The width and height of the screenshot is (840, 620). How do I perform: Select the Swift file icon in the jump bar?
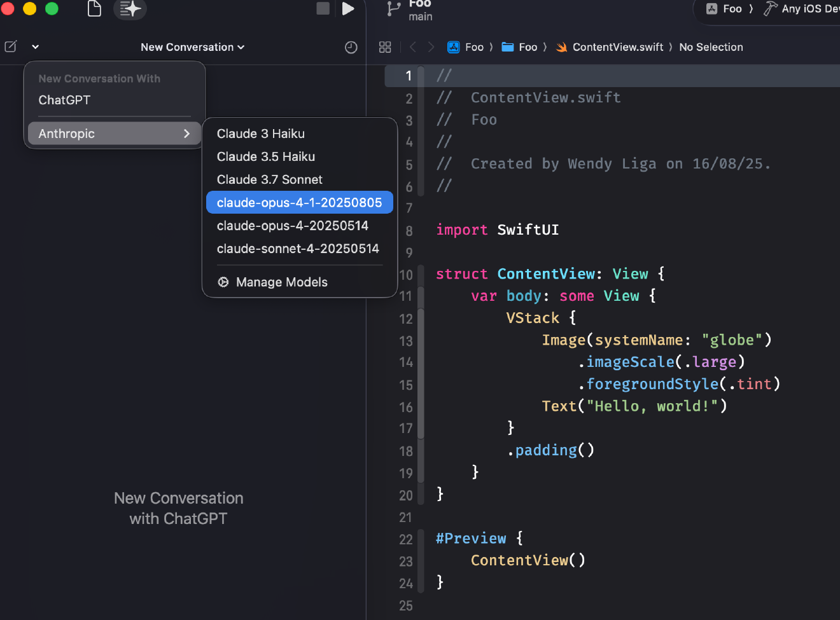pos(561,47)
